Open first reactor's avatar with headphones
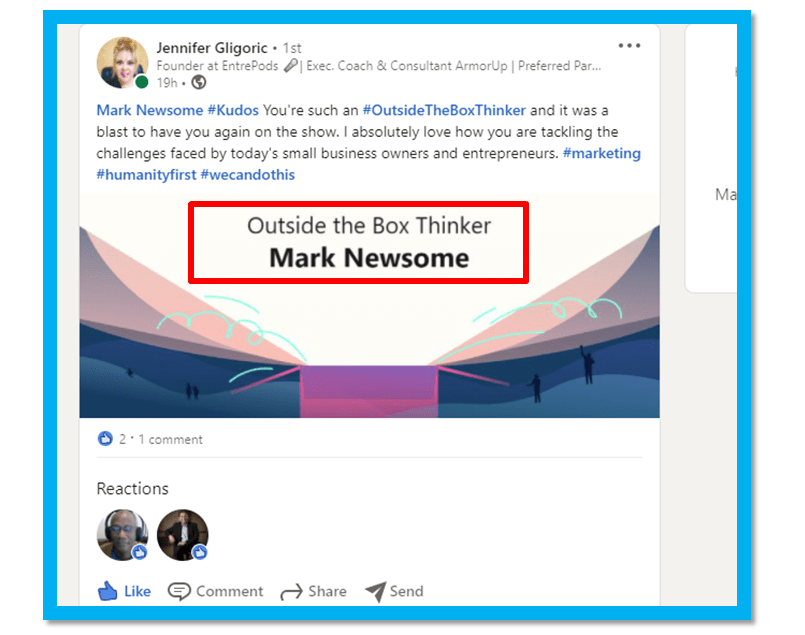805x635 pixels. click(122, 535)
